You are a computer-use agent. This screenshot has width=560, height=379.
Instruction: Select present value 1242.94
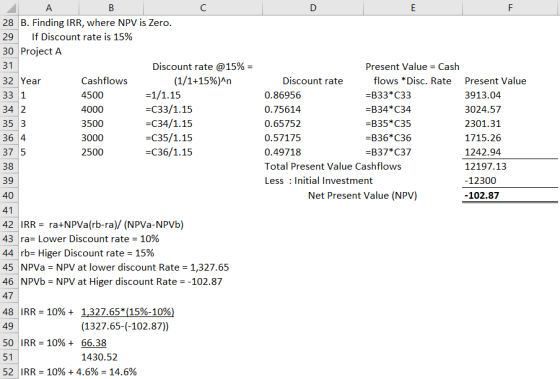[x=482, y=152]
